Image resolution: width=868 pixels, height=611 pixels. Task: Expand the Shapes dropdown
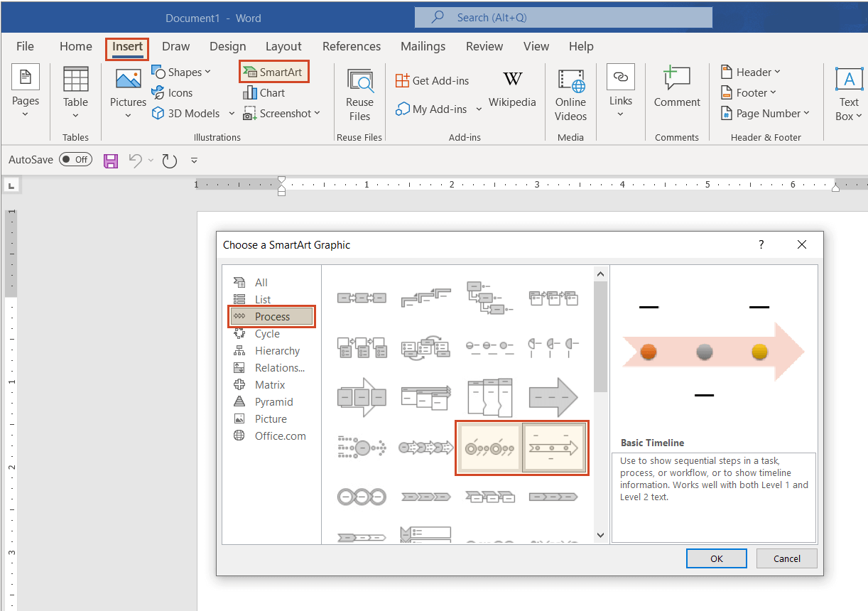[206, 72]
